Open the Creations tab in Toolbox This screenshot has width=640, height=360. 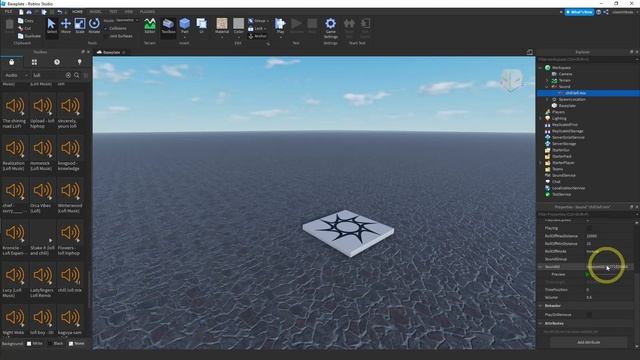(80, 62)
